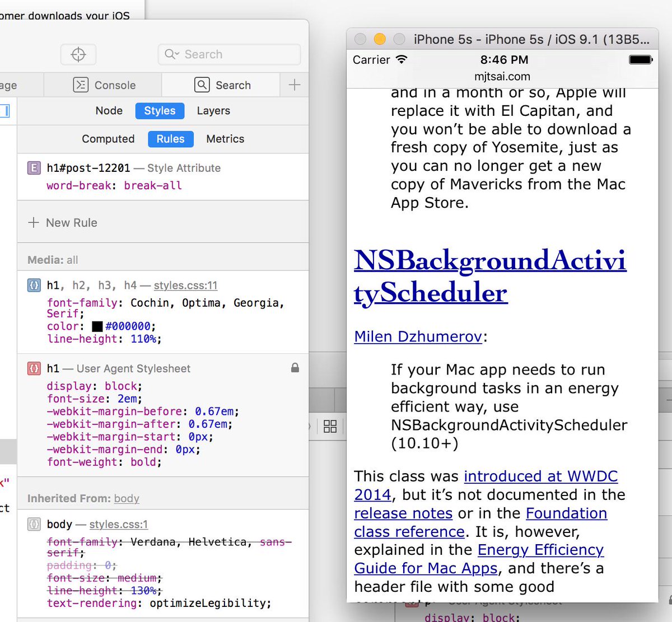Click the line-height: 110% declaration

tap(104, 339)
